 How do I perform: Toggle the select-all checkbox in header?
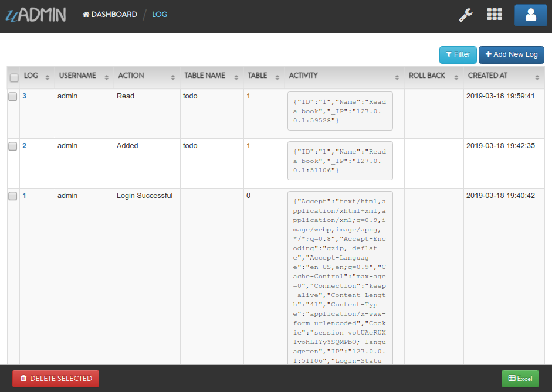[x=14, y=78]
